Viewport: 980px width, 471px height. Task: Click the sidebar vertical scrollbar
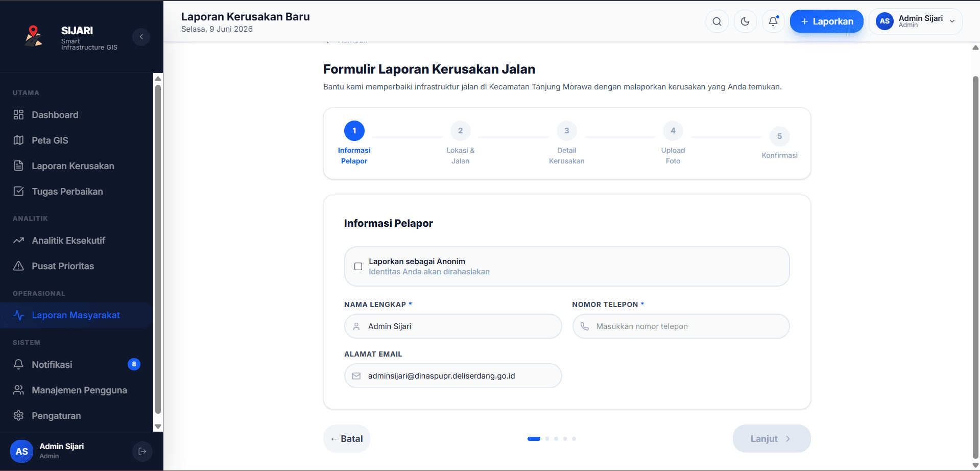tap(158, 249)
